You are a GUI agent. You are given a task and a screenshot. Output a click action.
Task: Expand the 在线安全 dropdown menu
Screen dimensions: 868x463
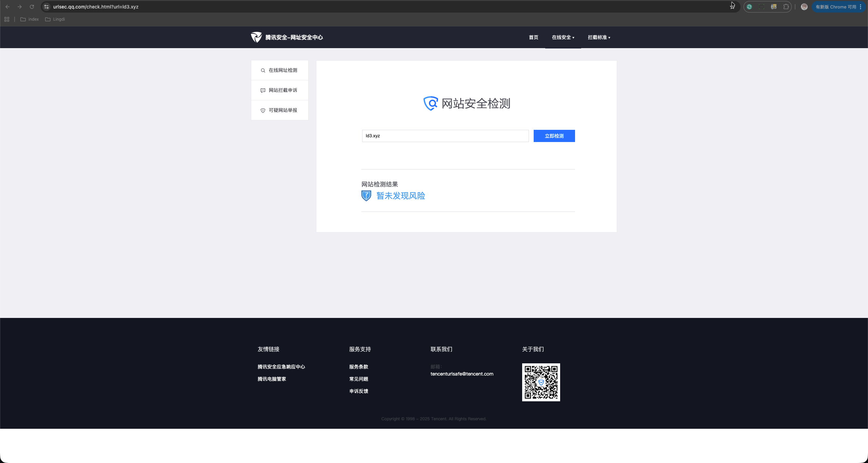click(563, 37)
